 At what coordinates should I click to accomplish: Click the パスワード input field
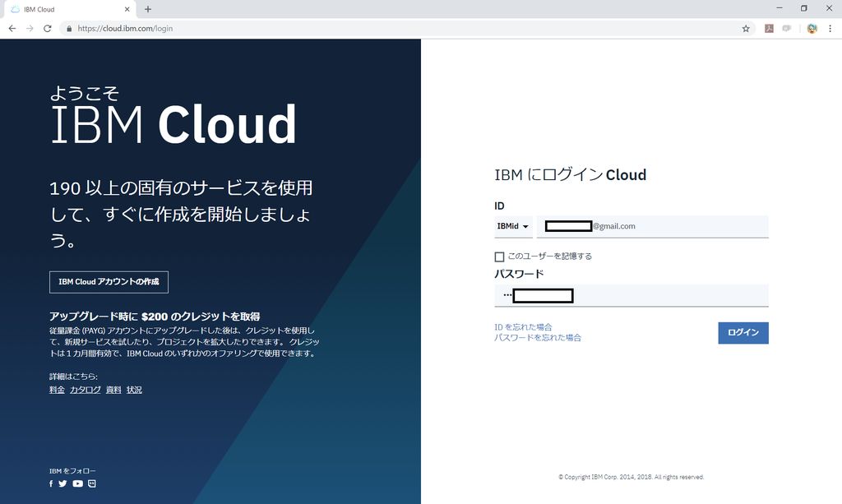631,295
